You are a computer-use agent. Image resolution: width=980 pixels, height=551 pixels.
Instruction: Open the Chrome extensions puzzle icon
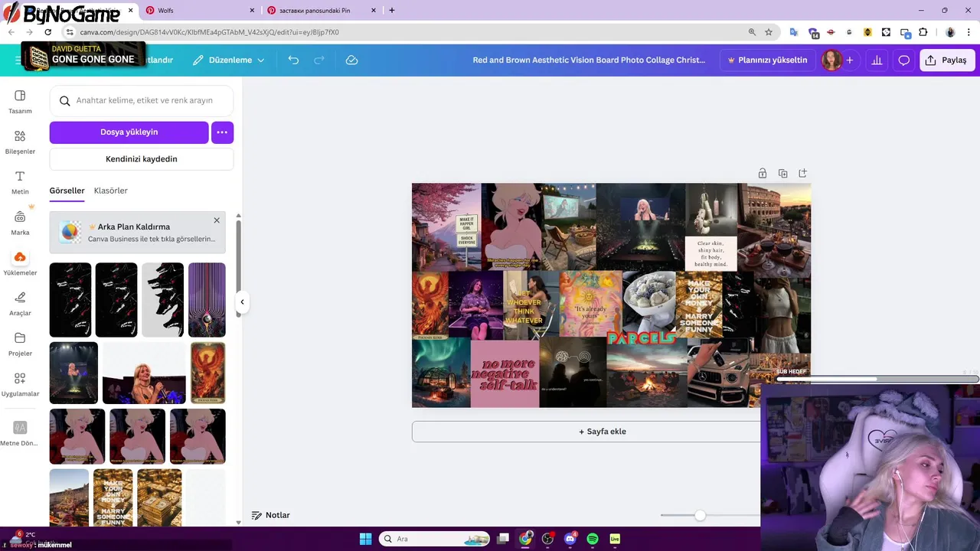coord(923,32)
